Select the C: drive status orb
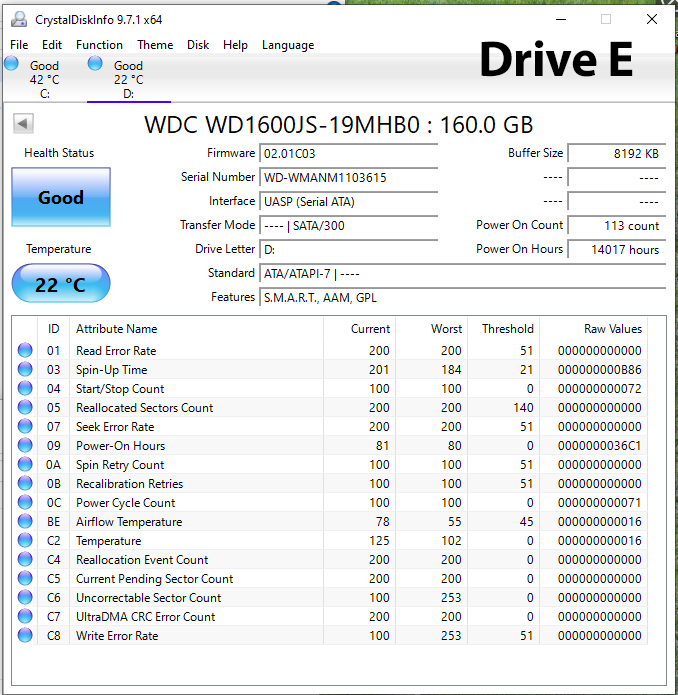Viewport: 678px width, 695px height. 12,63
